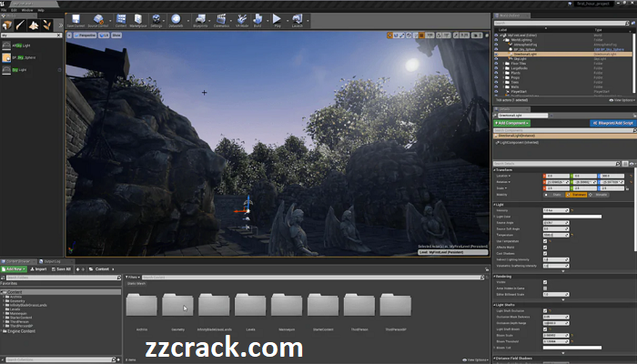Open the Archiviz folder thumbnail

coord(141,305)
